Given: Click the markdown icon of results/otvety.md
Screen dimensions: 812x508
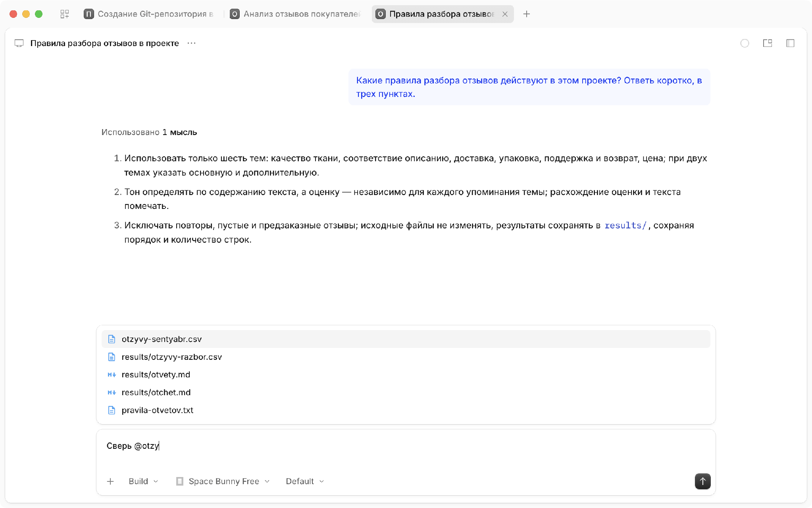Looking at the screenshot, I should coord(112,375).
